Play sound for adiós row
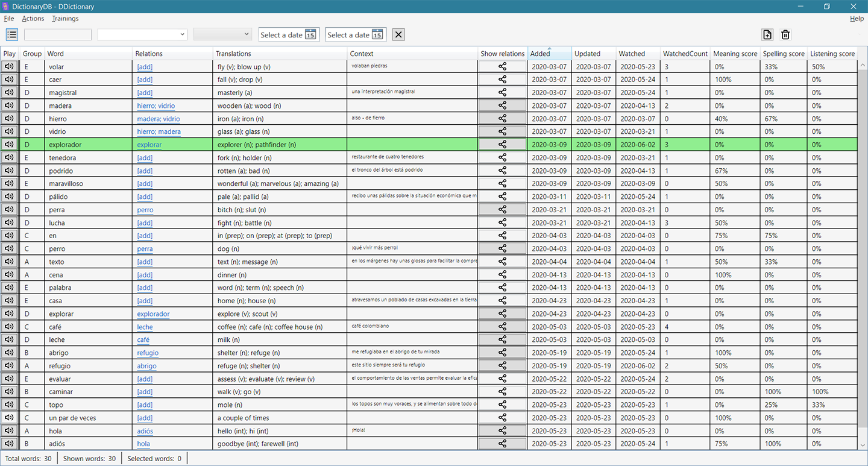Screen dimensions: 868x466 pyautogui.click(x=9, y=444)
